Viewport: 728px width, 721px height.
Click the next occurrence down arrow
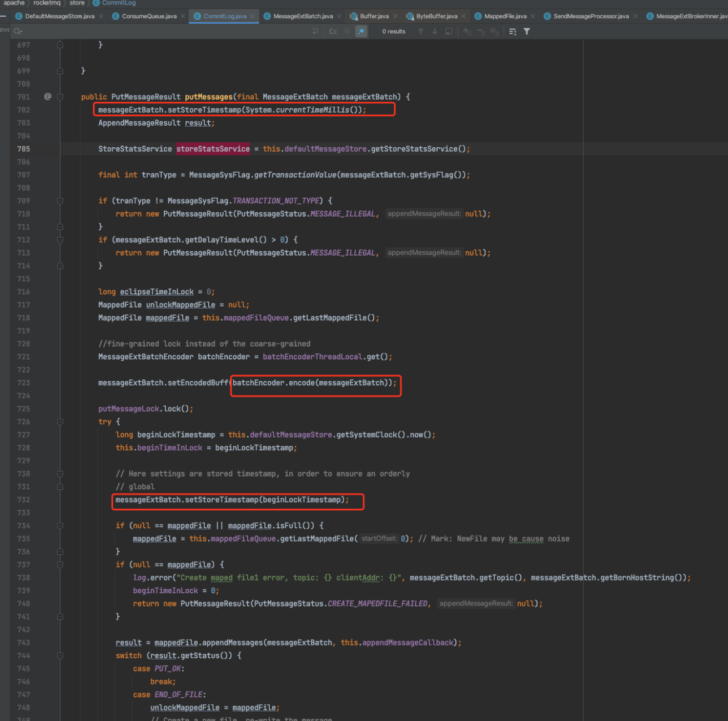(434, 32)
